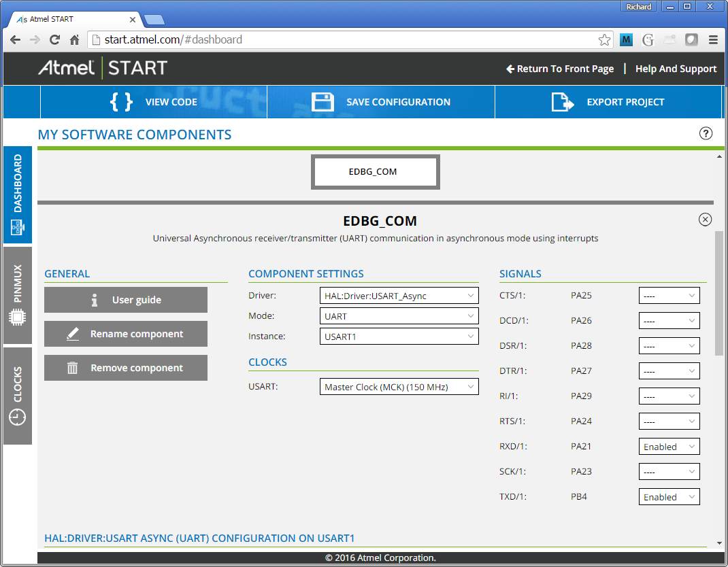
Task: Switch to the CLOCKS side tab
Action: 18,396
